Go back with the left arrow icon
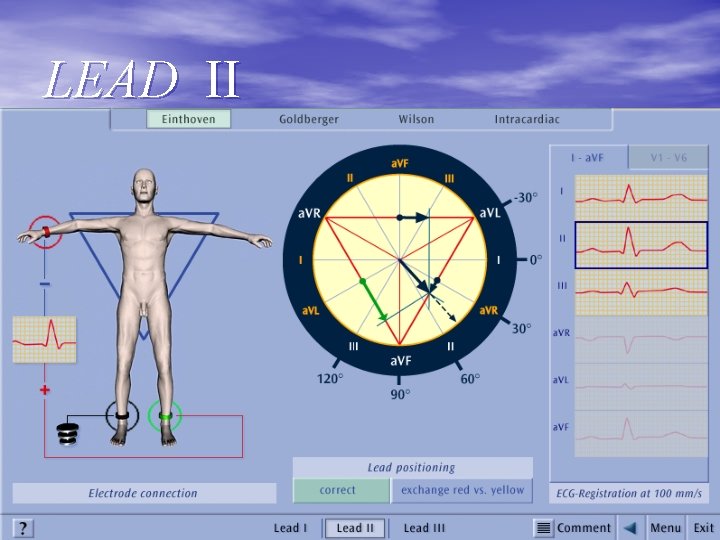Viewport: 720px width, 540px height. pyautogui.click(x=631, y=528)
